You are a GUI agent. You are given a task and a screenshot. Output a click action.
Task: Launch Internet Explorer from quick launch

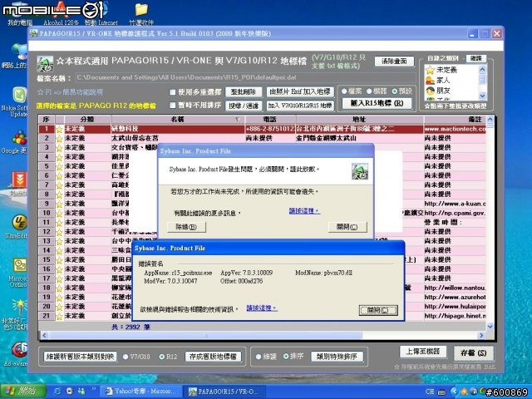57,392
